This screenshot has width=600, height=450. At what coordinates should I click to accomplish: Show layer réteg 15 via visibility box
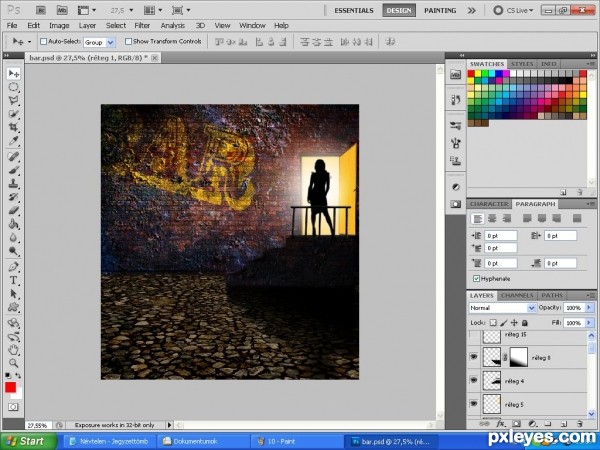[474, 336]
